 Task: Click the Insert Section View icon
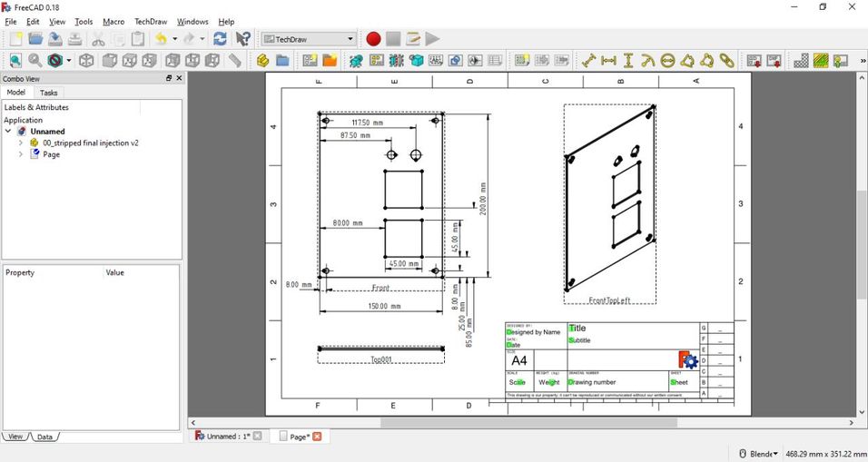396,60
